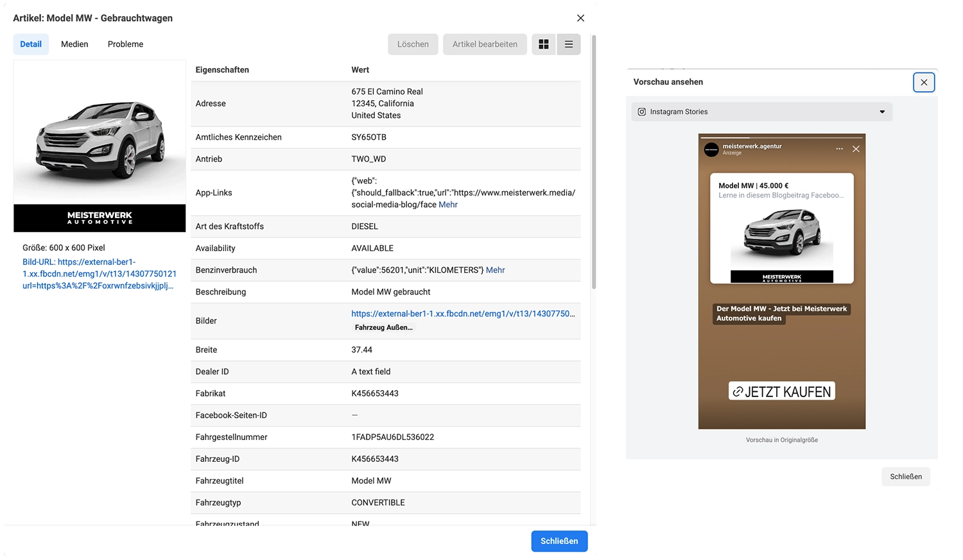Close the article detail dialog with X
Viewport: 963px width, 560px height.
click(x=580, y=18)
